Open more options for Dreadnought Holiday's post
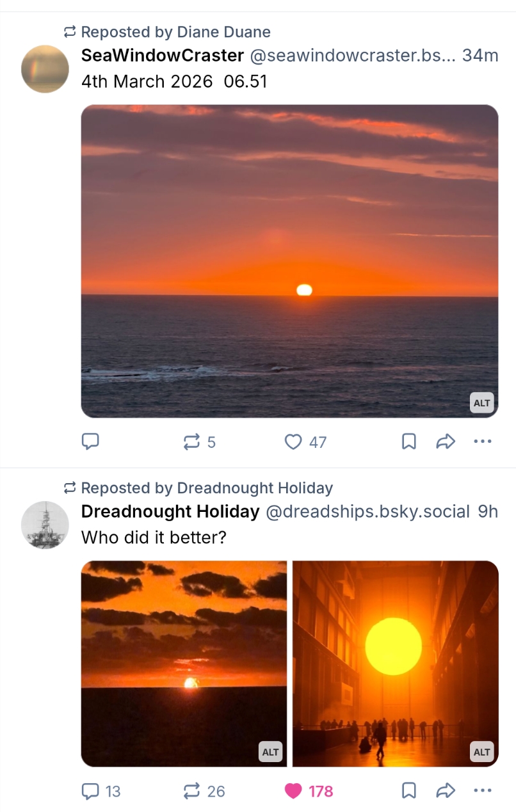Viewport: 516px width, 812px height. pos(482,792)
